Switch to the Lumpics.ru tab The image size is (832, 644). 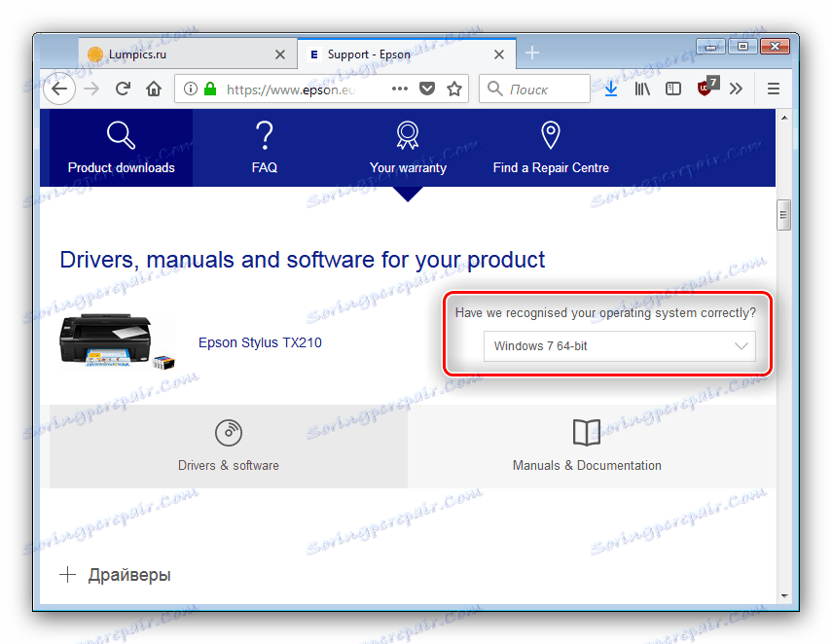pos(188,54)
